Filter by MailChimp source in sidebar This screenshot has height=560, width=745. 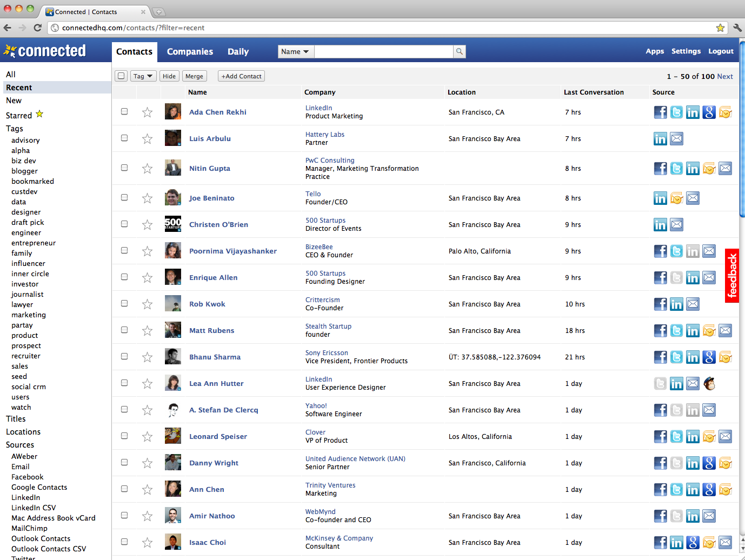click(x=29, y=529)
